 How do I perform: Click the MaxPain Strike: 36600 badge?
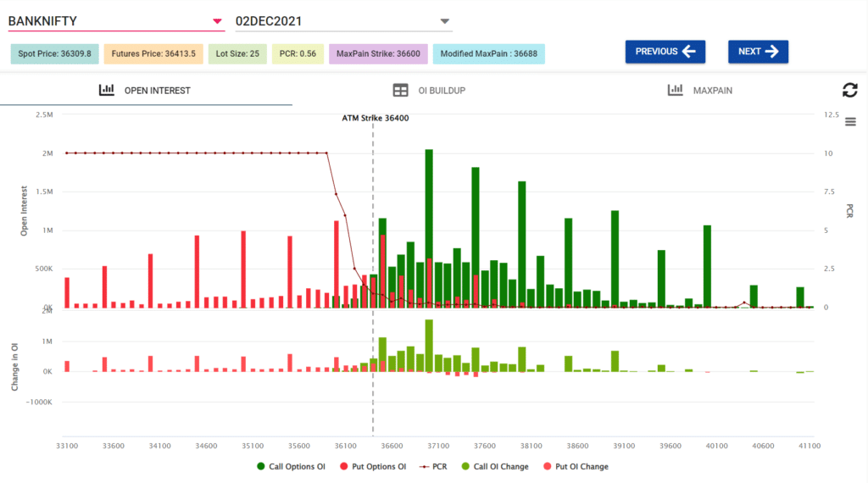tap(378, 53)
